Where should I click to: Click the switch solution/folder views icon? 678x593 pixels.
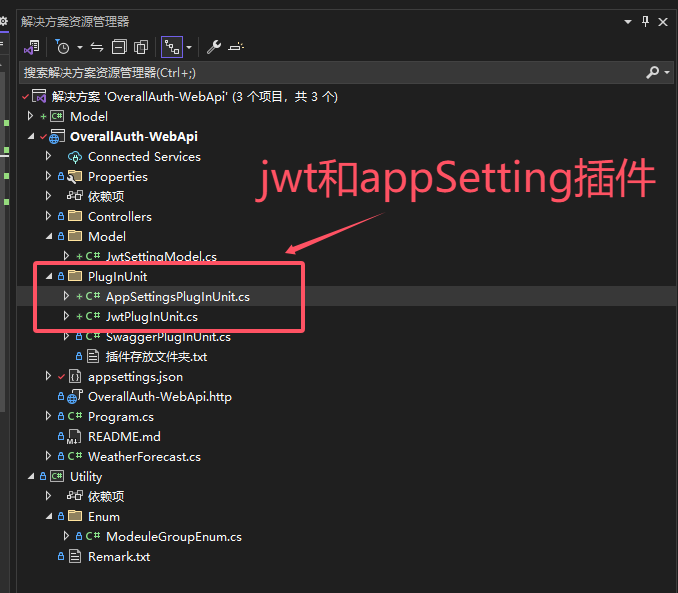point(32,47)
